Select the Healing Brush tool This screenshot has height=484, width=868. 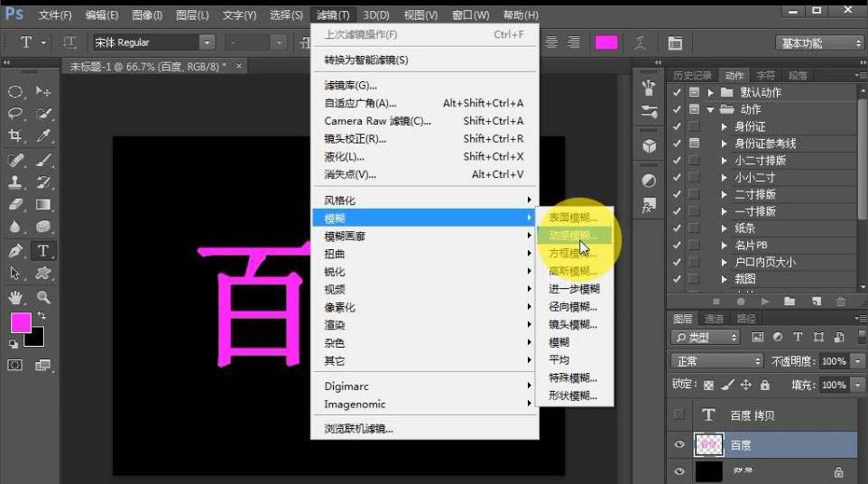click(15, 160)
